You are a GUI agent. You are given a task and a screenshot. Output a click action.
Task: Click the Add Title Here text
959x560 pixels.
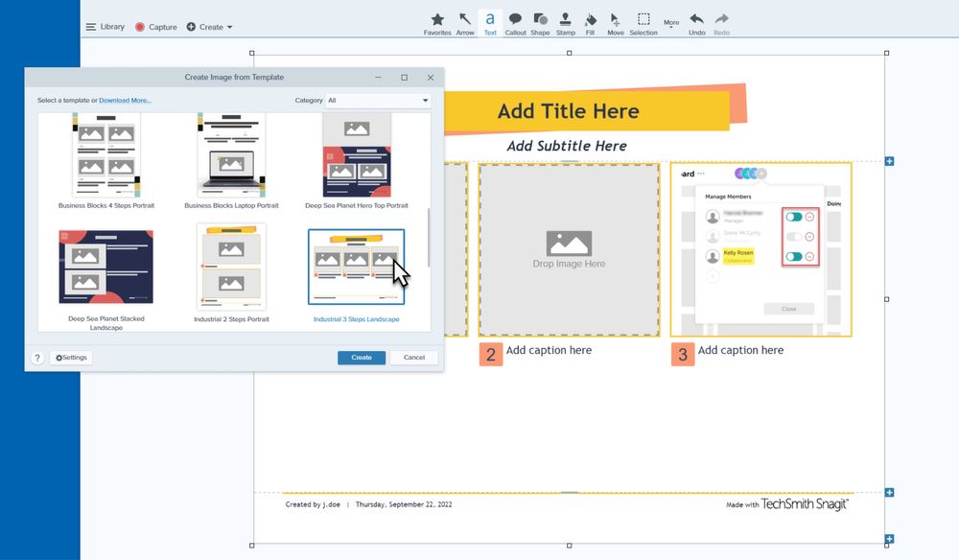coord(568,111)
